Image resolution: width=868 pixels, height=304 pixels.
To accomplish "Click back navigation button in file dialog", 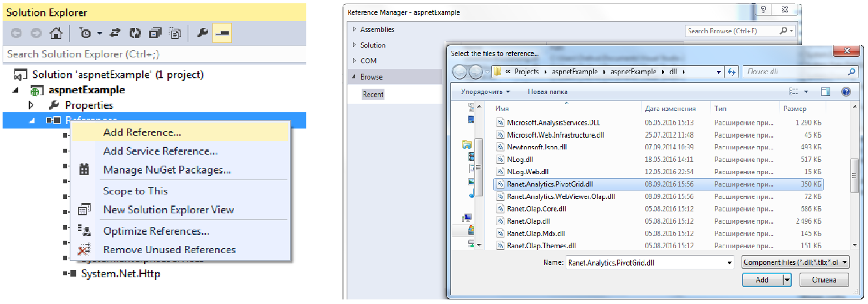I will tap(459, 72).
